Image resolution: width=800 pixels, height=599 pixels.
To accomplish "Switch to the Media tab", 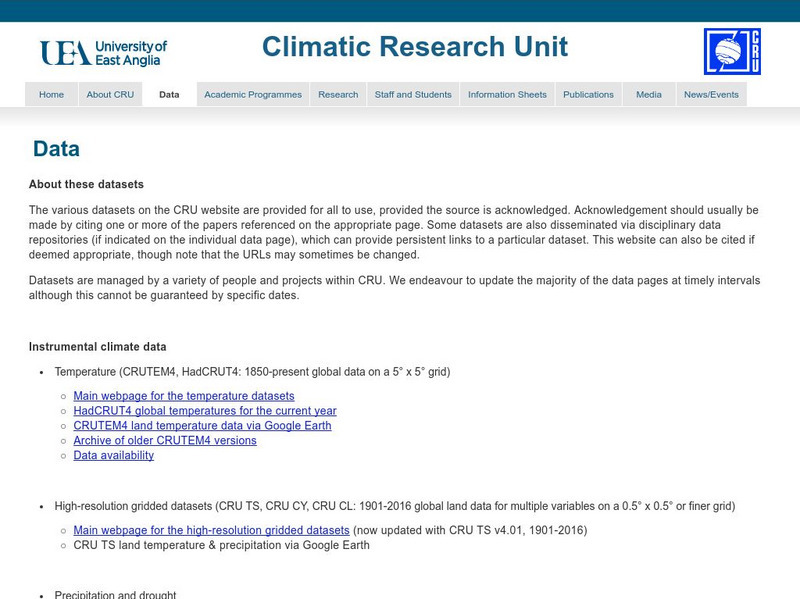I will [649, 93].
